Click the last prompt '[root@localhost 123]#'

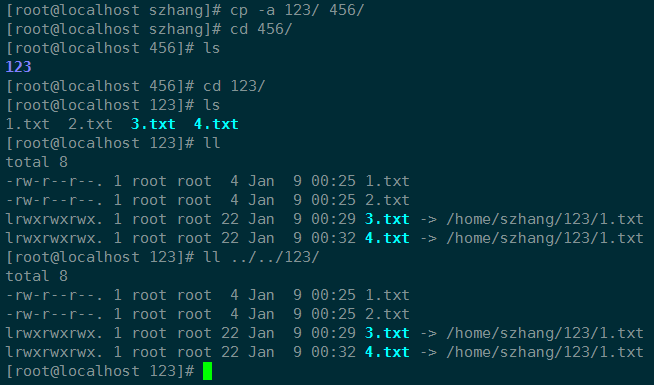coord(100,371)
